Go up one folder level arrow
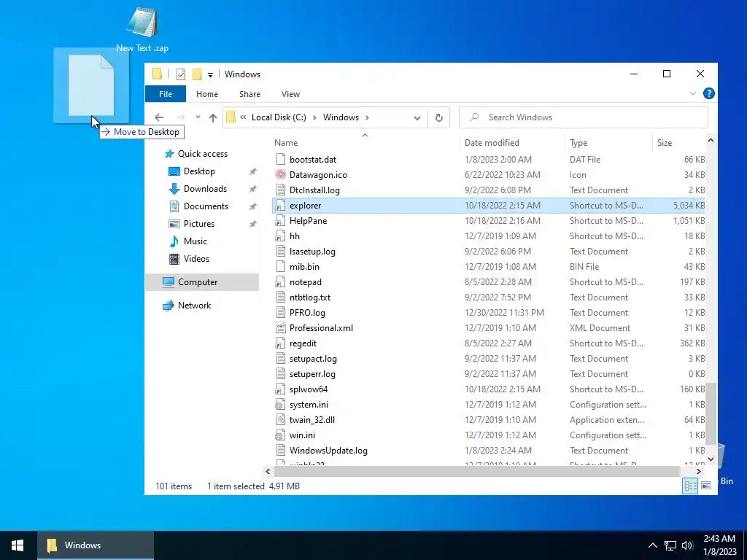Viewport: 747px width, 560px height. point(213,117)
